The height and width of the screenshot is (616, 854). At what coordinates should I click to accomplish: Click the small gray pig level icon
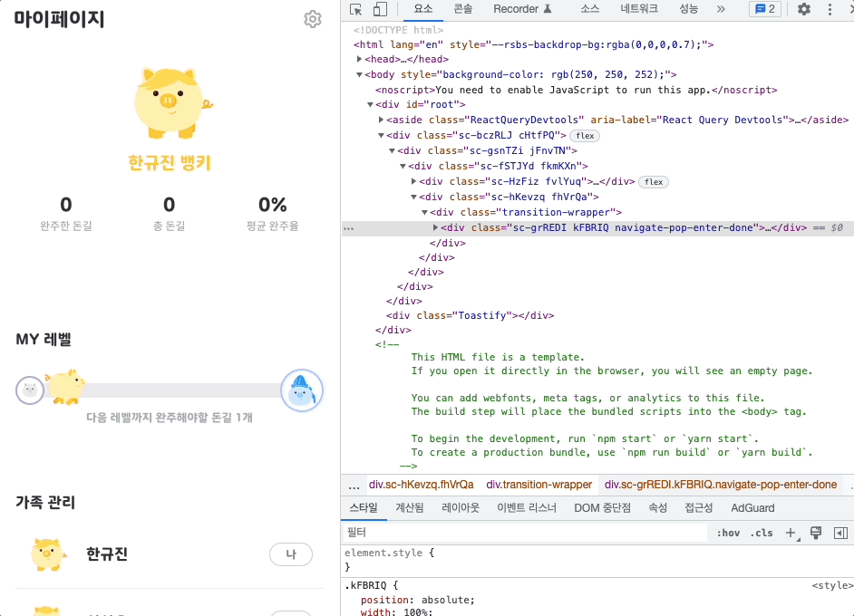point(30,390)
